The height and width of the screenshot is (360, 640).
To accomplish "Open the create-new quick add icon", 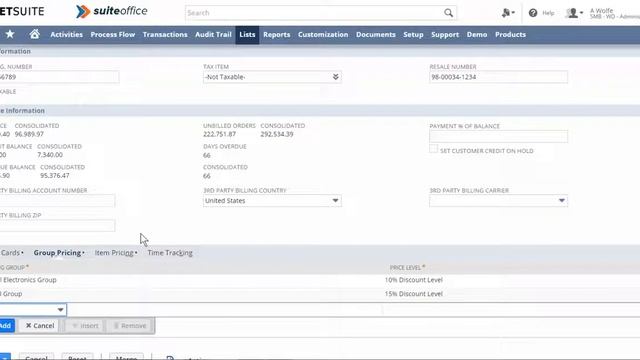I will point(508,13).
